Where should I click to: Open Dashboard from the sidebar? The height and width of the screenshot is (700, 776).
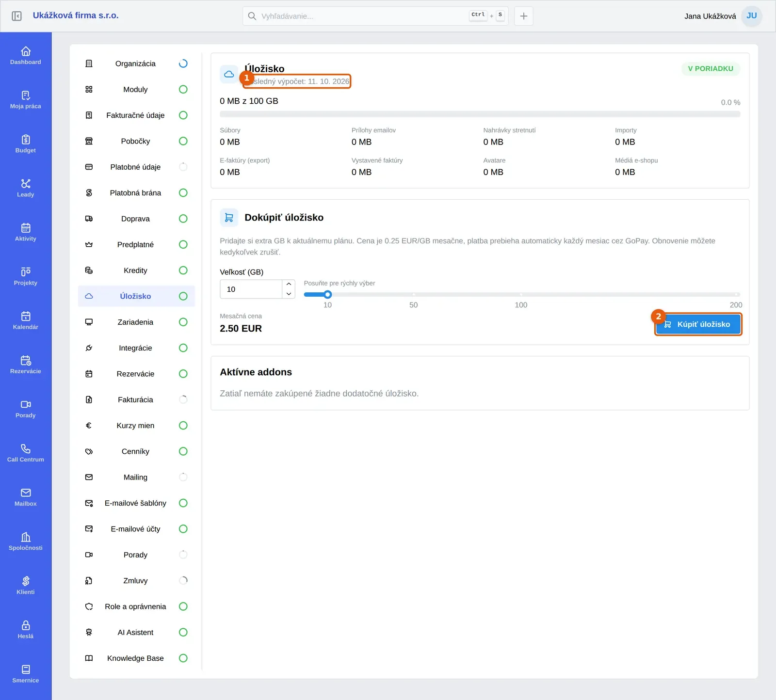[x=26, y=55]
